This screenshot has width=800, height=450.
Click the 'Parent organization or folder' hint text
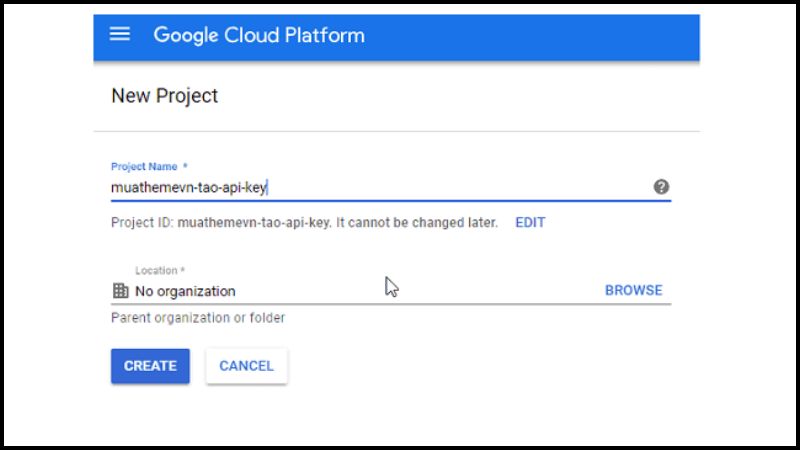(198, 318)
